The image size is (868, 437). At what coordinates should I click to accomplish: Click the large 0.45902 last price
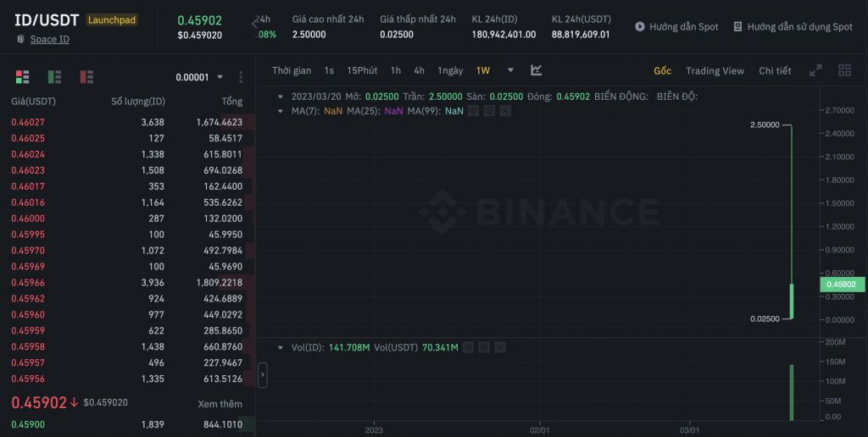tap(39, 403)
